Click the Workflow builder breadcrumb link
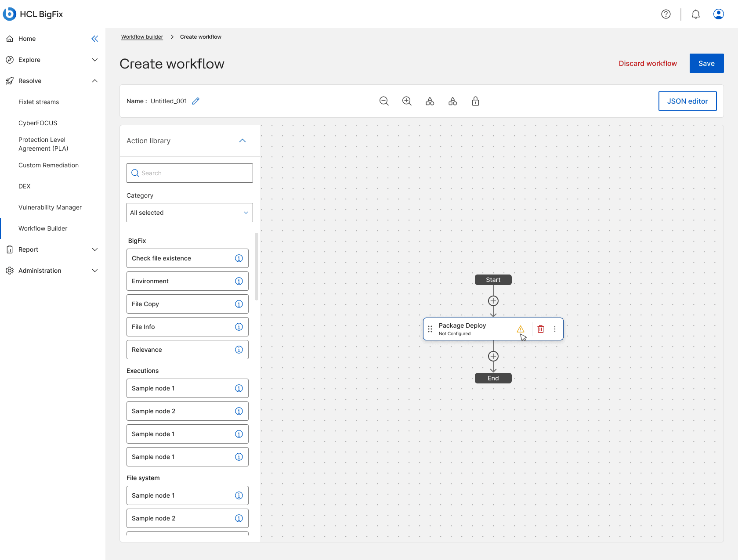738x560 pixels. (x=142, y=37)
